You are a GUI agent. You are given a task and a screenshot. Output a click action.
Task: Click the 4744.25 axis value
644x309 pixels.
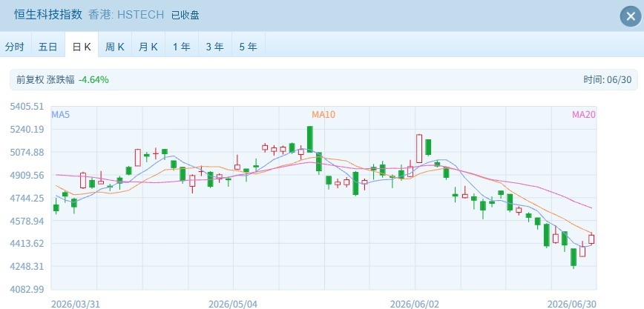[x=27, y=198]
